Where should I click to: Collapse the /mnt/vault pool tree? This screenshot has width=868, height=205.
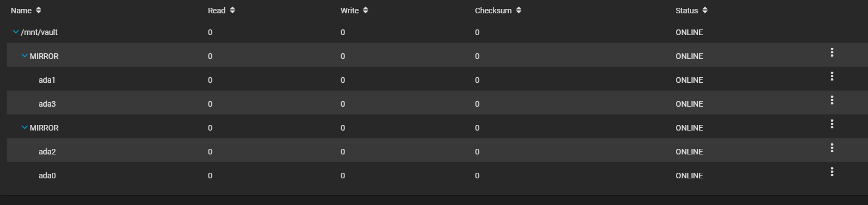tap(16, 32)
